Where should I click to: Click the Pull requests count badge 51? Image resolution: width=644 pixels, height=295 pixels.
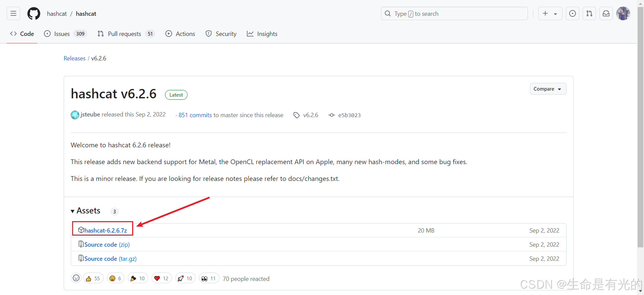(x=150, y=34)
